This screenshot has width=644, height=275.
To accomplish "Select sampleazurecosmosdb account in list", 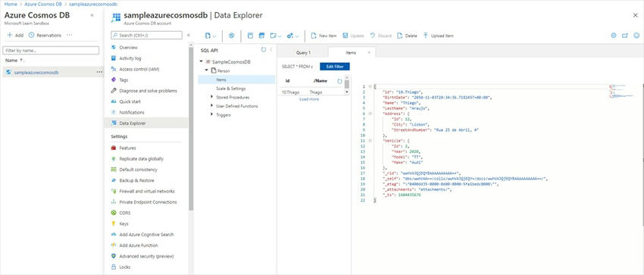I will [x=36, y=72].
